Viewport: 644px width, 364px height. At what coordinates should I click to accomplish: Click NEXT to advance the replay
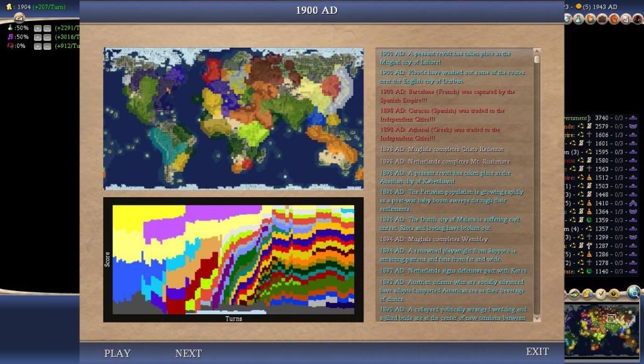(189, 353)
